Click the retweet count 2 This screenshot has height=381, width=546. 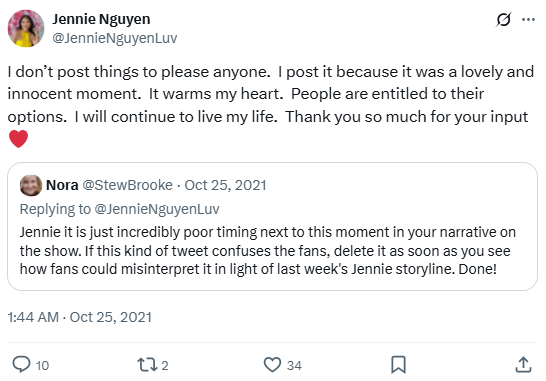tap(165, 365)
